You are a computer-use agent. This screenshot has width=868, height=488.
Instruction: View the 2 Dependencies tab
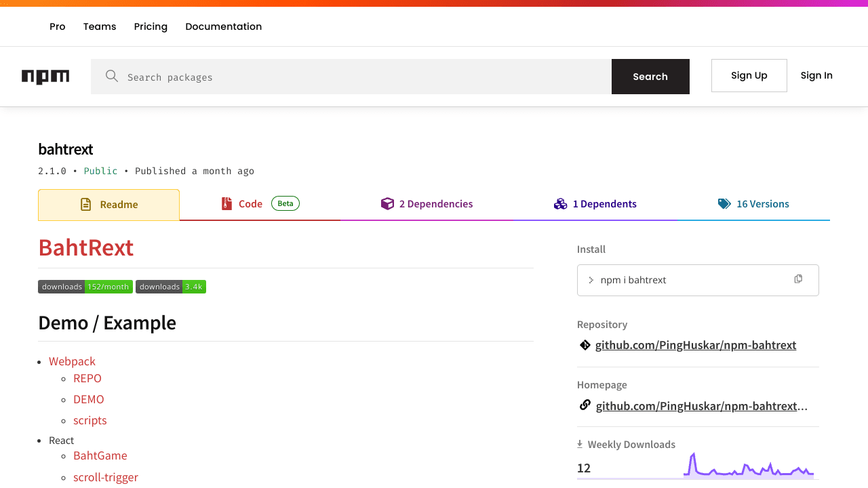point(427,204)
